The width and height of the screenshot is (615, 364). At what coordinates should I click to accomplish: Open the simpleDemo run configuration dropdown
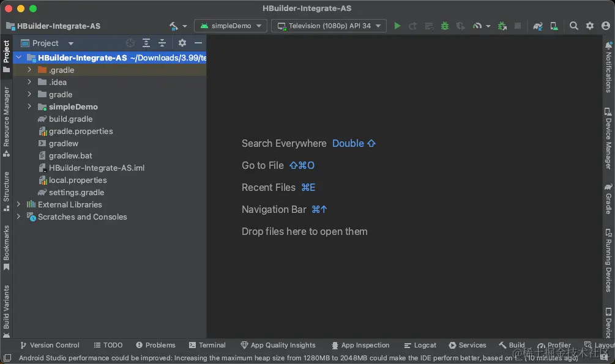[231, 26]
